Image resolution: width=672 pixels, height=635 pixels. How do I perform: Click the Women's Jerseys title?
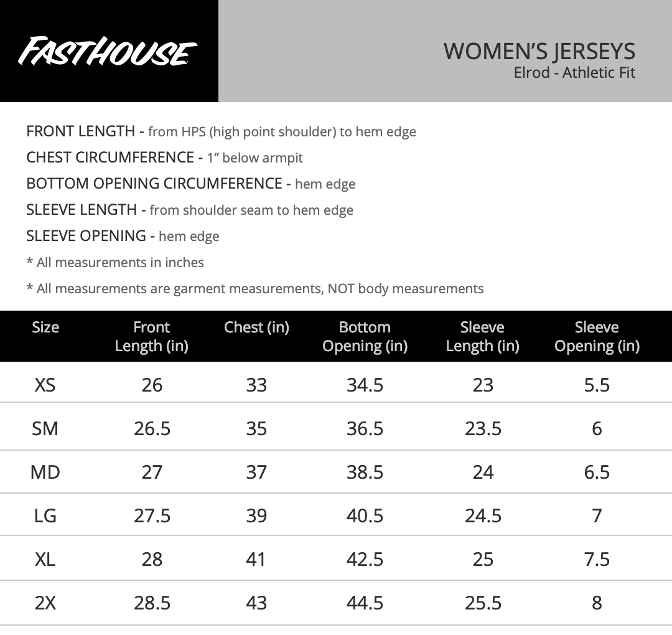539,51
